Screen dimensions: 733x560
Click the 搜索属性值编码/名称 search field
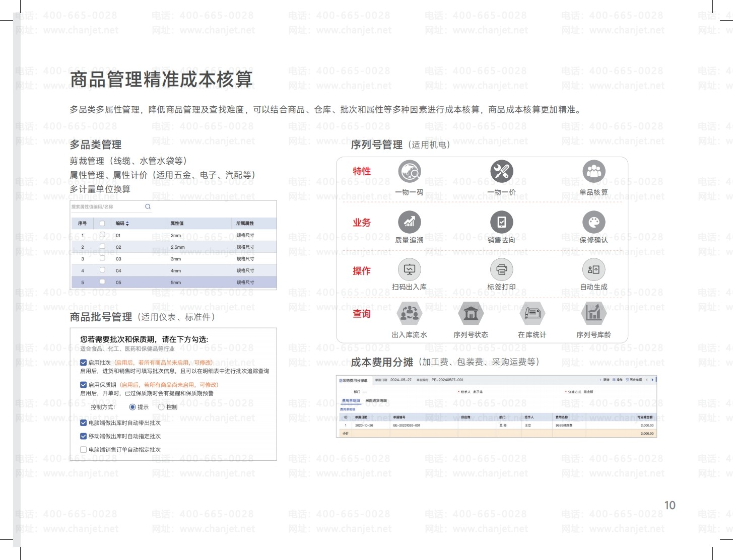point(111,206)
